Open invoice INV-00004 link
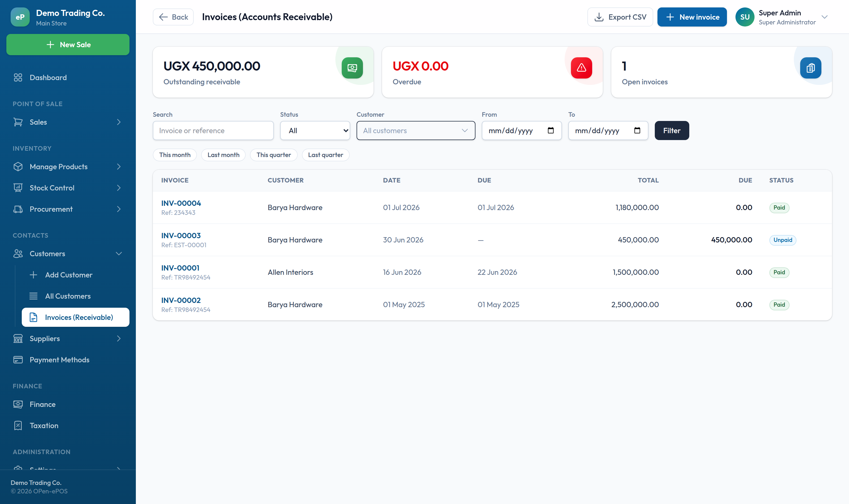 coord(181,203)
